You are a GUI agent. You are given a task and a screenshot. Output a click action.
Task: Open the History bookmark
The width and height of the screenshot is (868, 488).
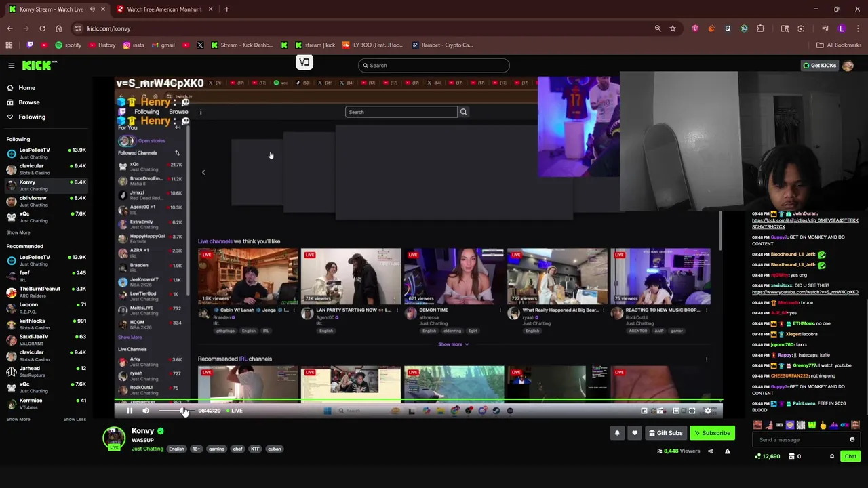click(102, 45)
